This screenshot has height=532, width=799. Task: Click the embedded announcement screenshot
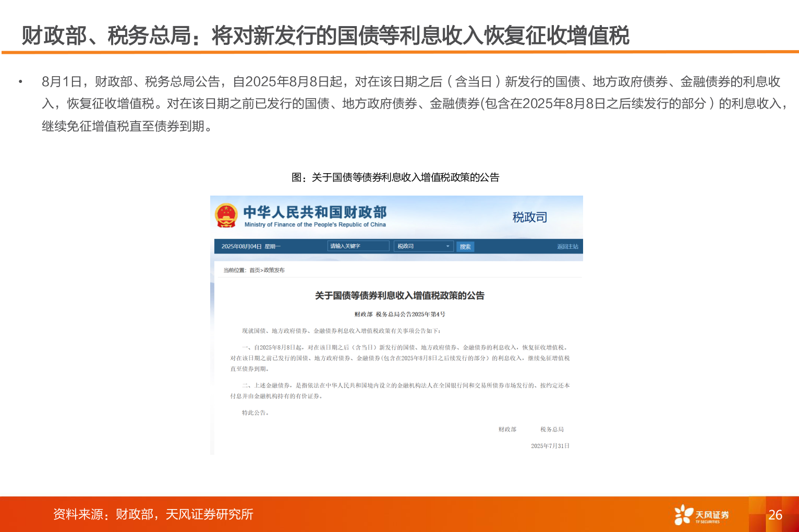[396, 325]
